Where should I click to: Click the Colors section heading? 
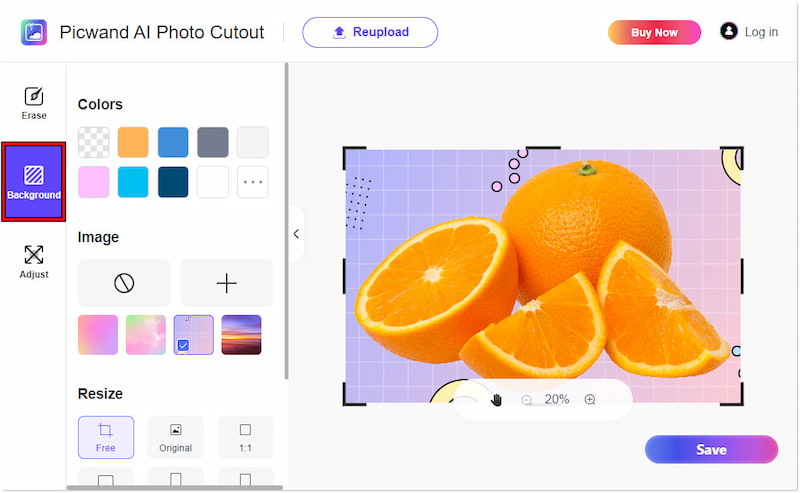100,104
